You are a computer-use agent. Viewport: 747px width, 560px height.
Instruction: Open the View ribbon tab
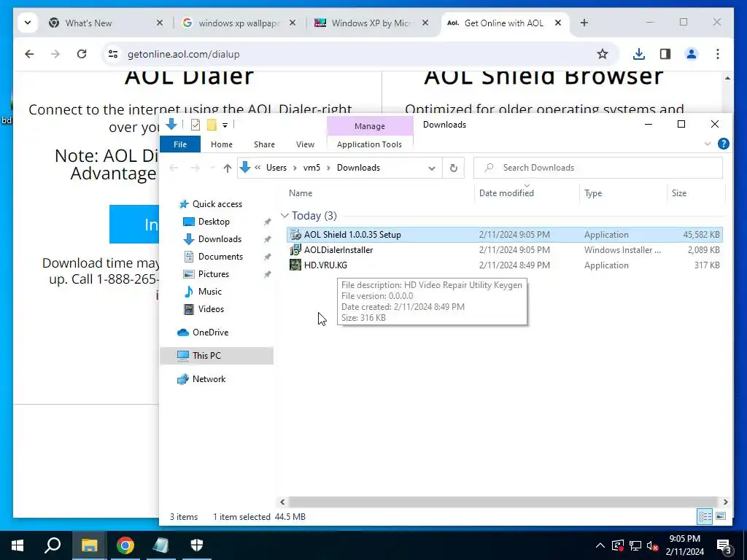[x=305, y=144]
